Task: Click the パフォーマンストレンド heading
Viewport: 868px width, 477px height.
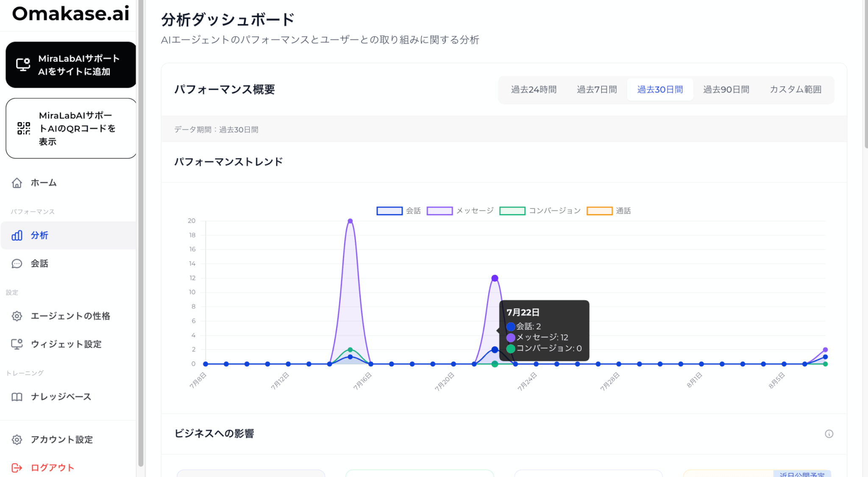Action: (x=228, y=162)
